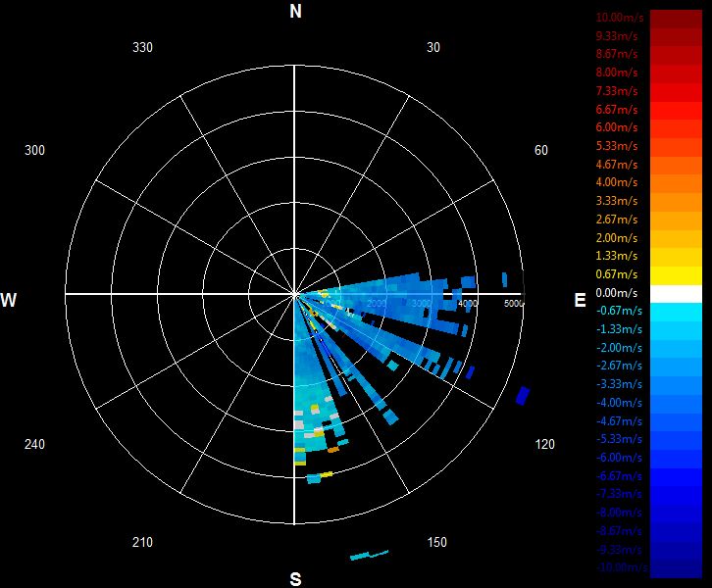Click the 2.00m/s legend label
Image resolution: width=712 pixels, height=588 pixels.
point(617,238)
